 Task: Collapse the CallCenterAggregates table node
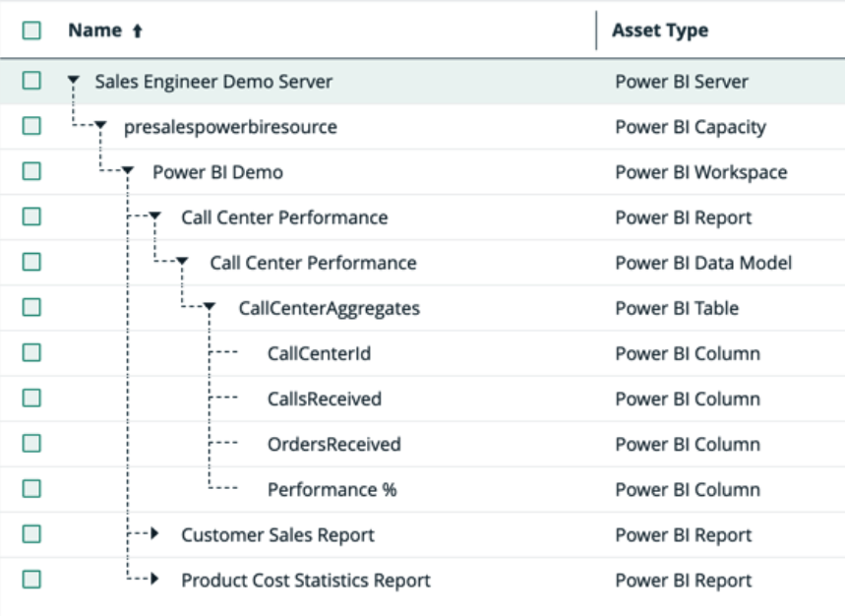(210, 308)
